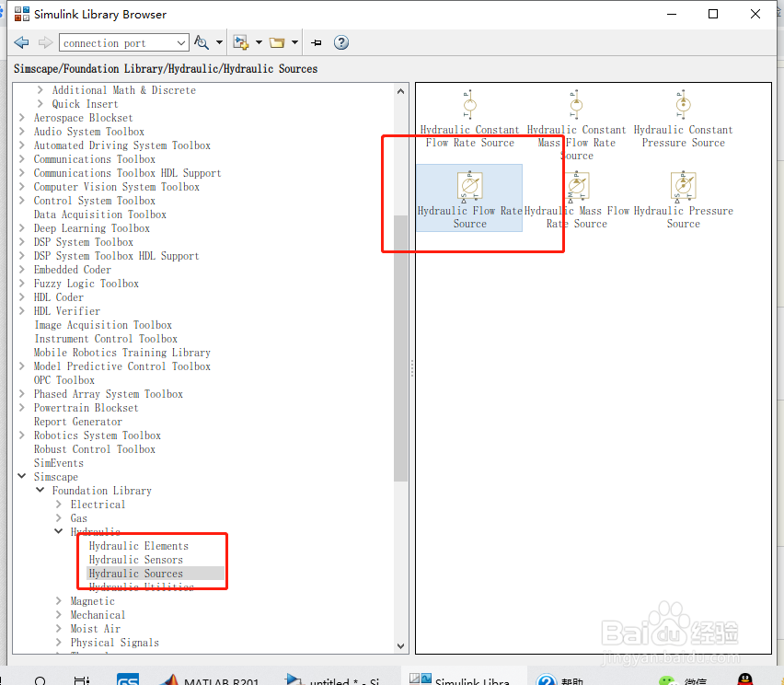Select SimEvents library

click(x=59, y=463)
